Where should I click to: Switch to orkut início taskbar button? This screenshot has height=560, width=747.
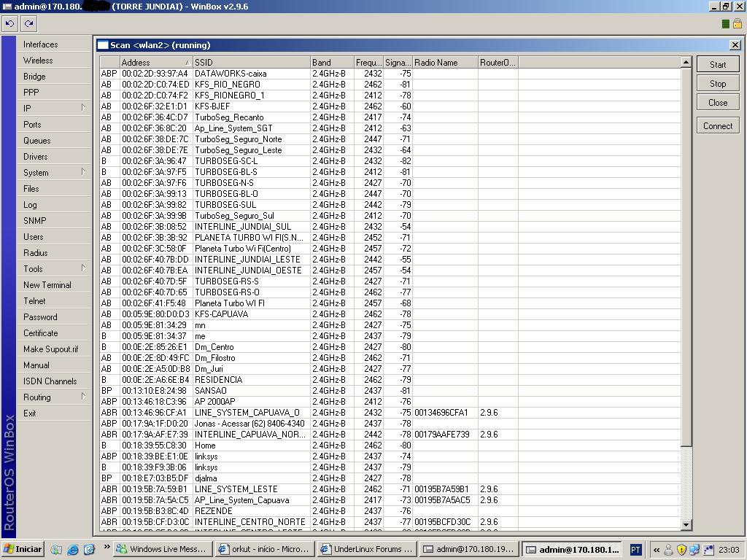point(263,549)
